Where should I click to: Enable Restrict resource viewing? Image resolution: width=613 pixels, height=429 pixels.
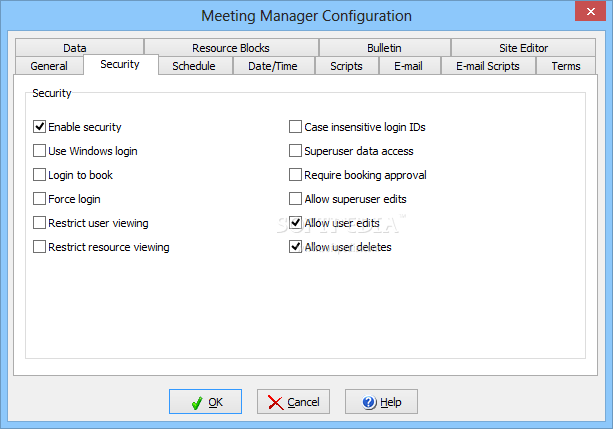[x=39, y=247]
